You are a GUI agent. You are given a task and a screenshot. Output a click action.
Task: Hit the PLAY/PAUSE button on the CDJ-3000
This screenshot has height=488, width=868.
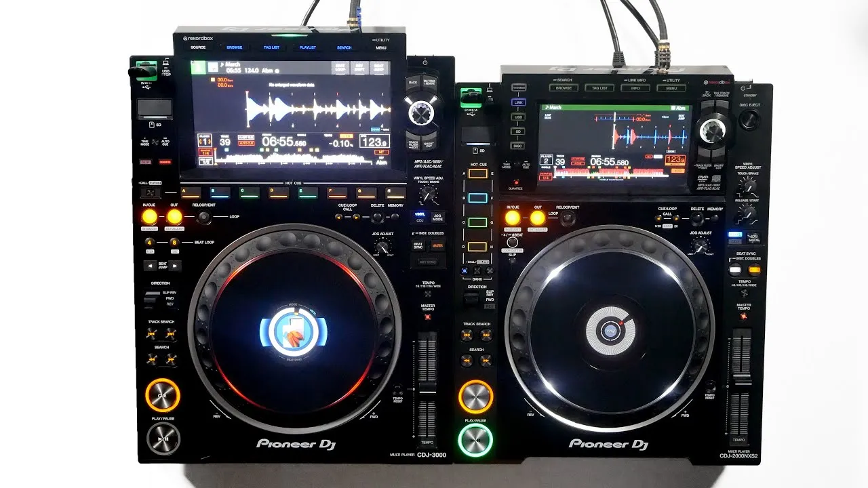(163, 439)
